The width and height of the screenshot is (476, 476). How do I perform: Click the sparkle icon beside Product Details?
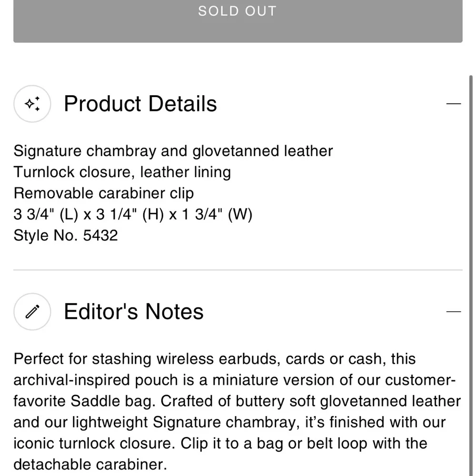[32, 104]
